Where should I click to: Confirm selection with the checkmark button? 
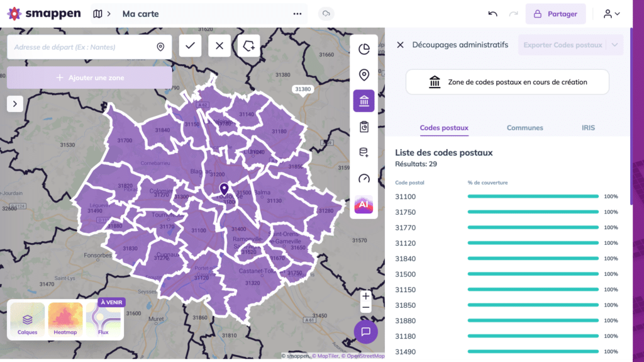190,46
